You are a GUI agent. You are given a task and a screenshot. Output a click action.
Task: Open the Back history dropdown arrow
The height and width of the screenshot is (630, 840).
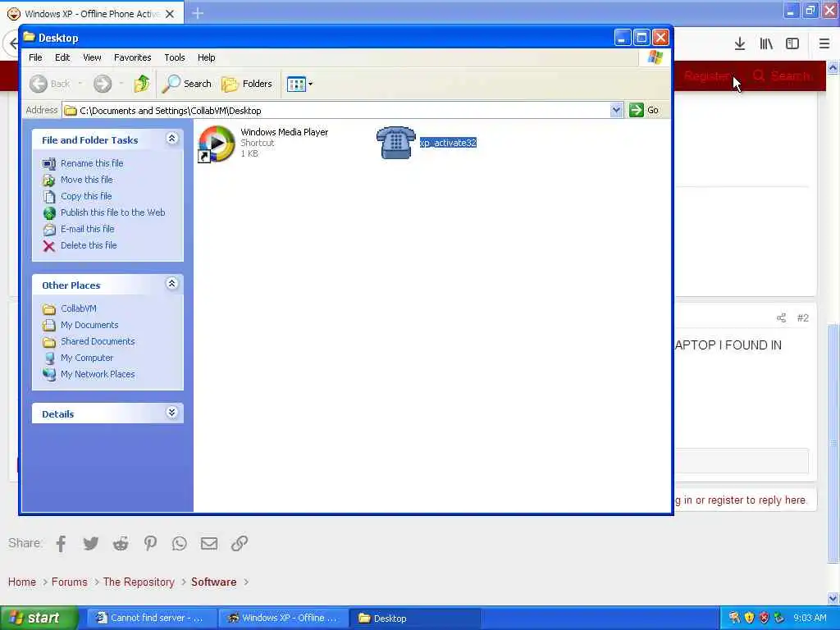pos(80,84)
